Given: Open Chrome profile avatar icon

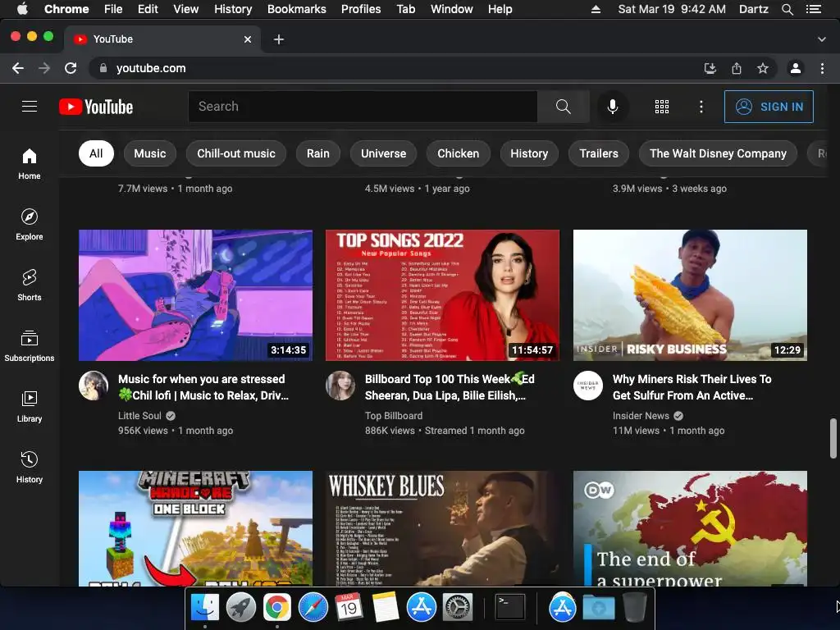Looking at the screenshot, I should 796,68.
